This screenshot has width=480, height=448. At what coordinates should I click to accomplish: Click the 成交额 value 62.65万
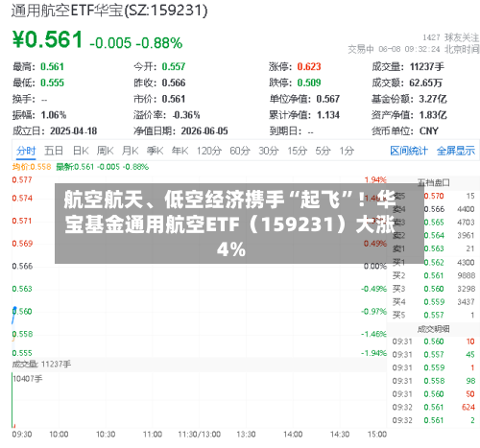coord(426,83)
